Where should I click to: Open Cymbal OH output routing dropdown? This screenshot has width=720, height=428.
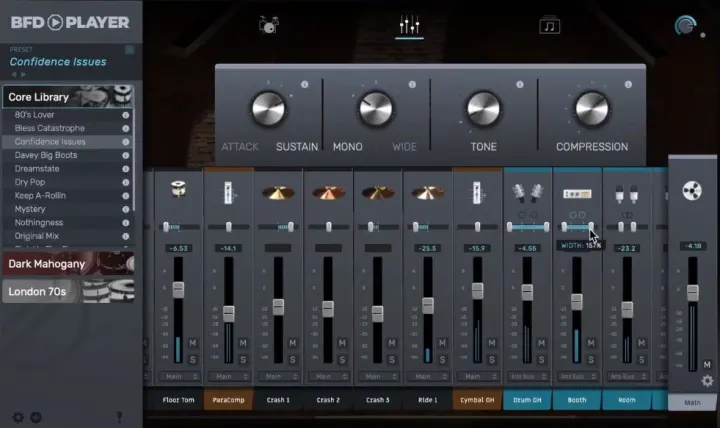pyautogui.click(x=478, y=377)
